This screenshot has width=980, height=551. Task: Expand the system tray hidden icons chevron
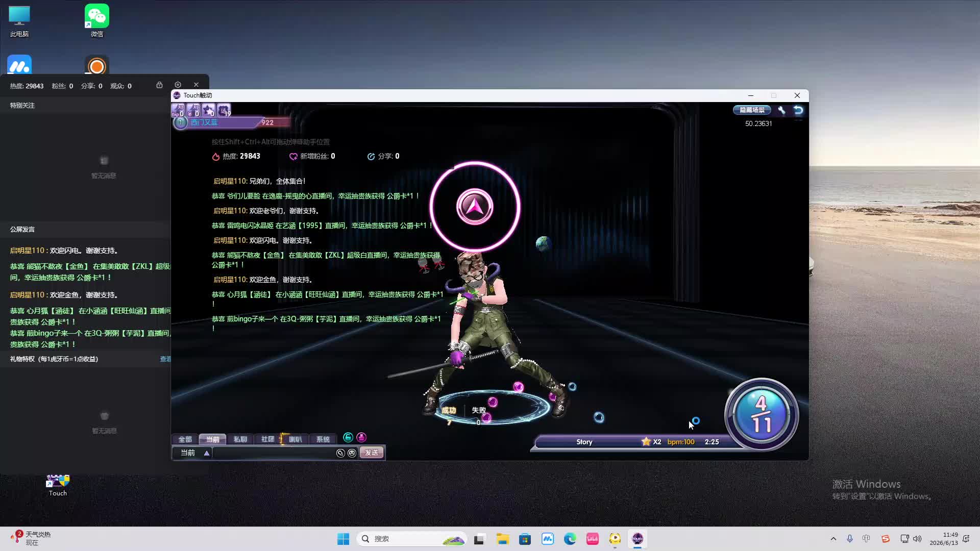(834, 539)
